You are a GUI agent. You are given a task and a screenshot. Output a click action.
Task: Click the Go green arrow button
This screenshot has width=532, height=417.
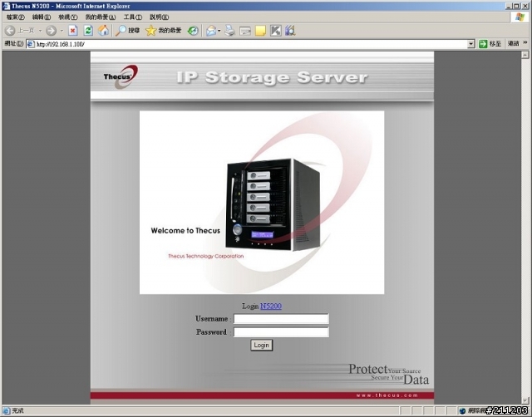point(483,44)
